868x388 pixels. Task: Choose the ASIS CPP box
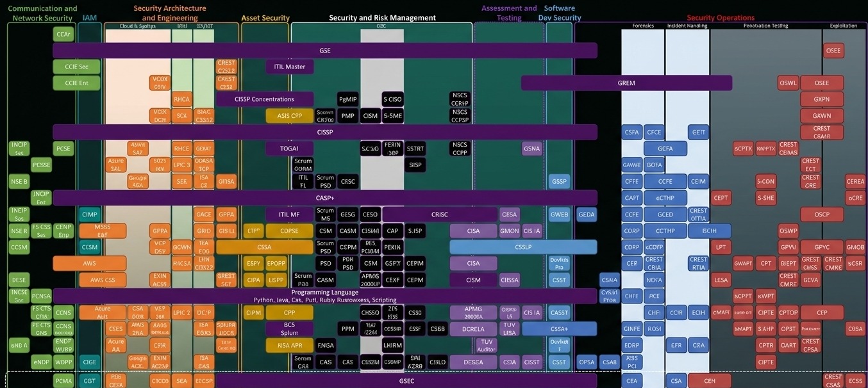[290, 116]
